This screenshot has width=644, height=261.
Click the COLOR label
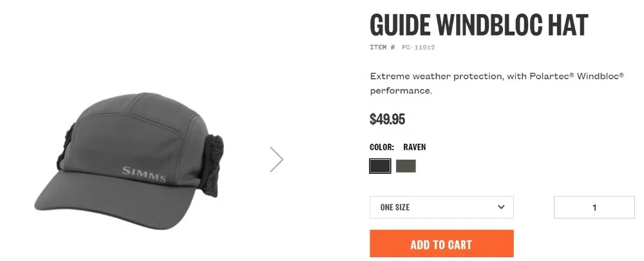coord(382,147)
